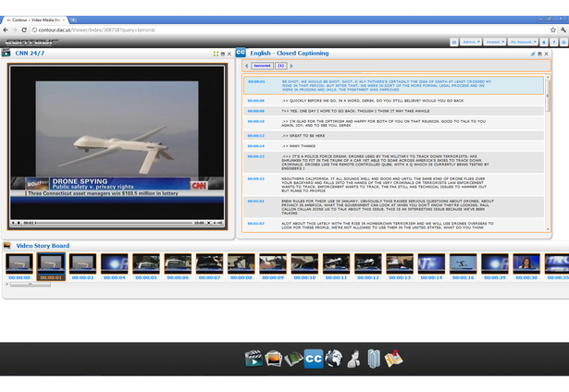Click the browser back arrow
This screenshot has width=569, height=392.
(6, 31)
